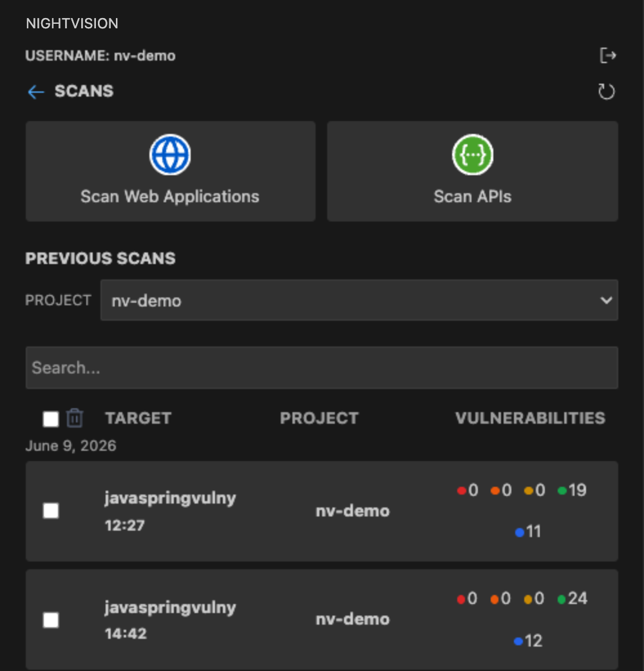Open the javaspringvulny scan from 12:27
The width and height of the screenshot is (644, 671).
click(322, 511)
